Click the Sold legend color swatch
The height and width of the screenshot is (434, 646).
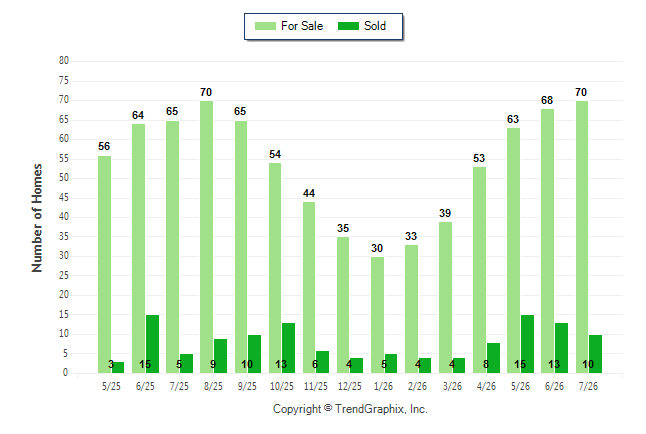pyautogui.click(x=348, y=26)
